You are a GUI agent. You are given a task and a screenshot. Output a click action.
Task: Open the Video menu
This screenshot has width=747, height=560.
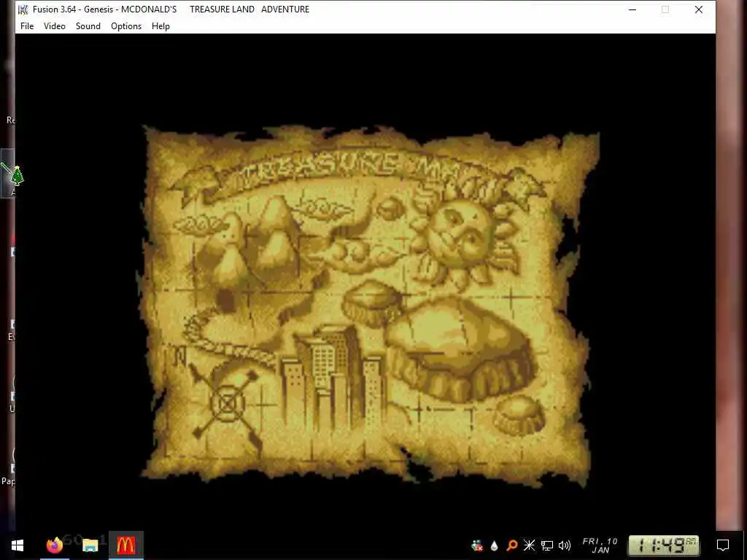pyautogui.click(x=54, y=26)
